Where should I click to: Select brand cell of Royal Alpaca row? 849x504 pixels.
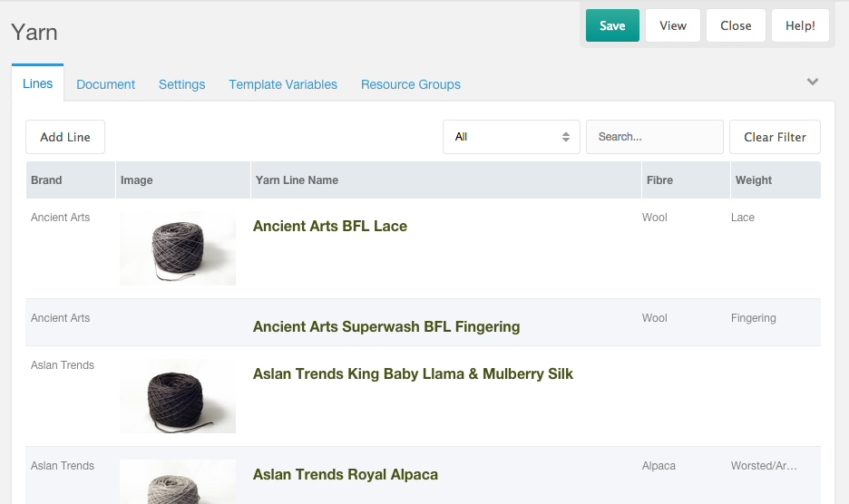pyautogui.click(x=63, y=466)
